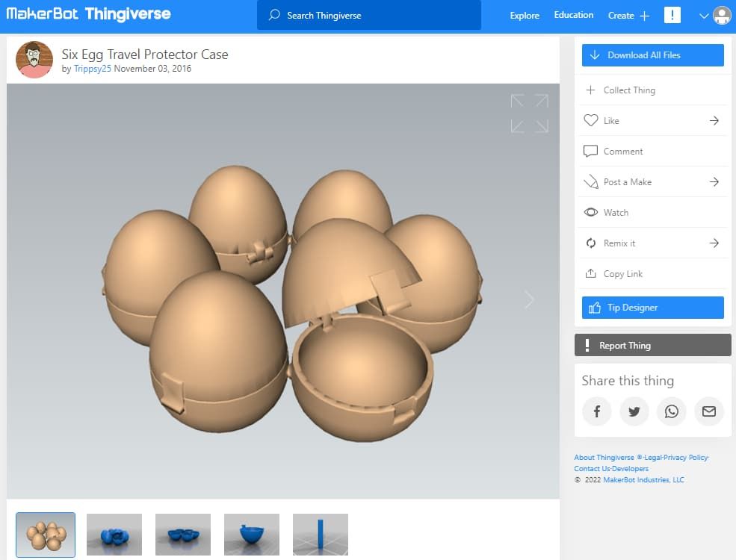
Task: Expand the Remix it arrow
Action: click(714, 243)
